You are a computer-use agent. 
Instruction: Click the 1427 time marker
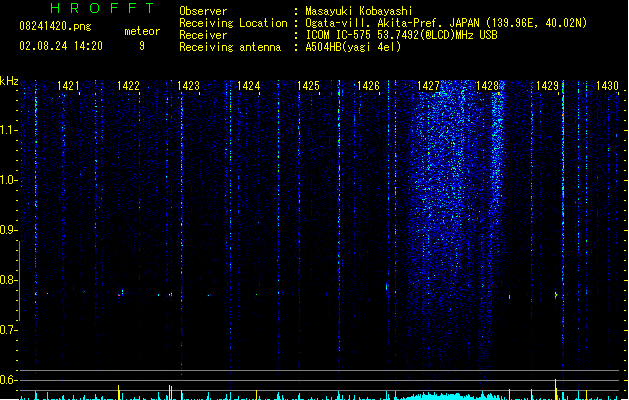428,86
